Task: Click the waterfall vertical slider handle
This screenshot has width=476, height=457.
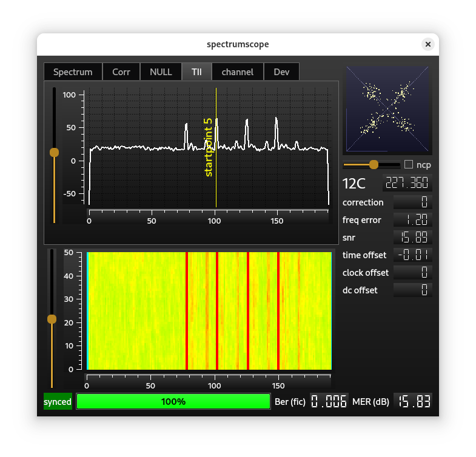Action: click(52, 319)
